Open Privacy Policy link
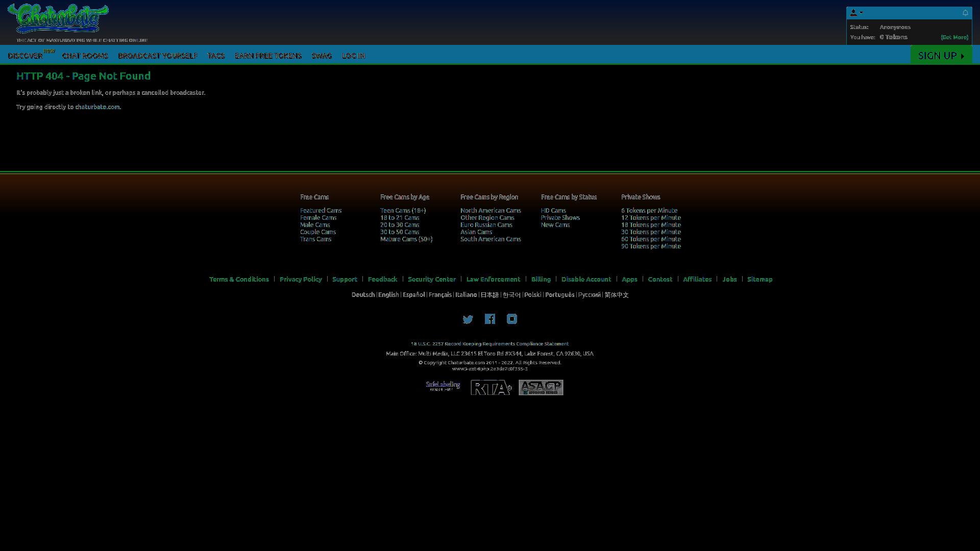980x551 pixels. (x=301, y=279)
